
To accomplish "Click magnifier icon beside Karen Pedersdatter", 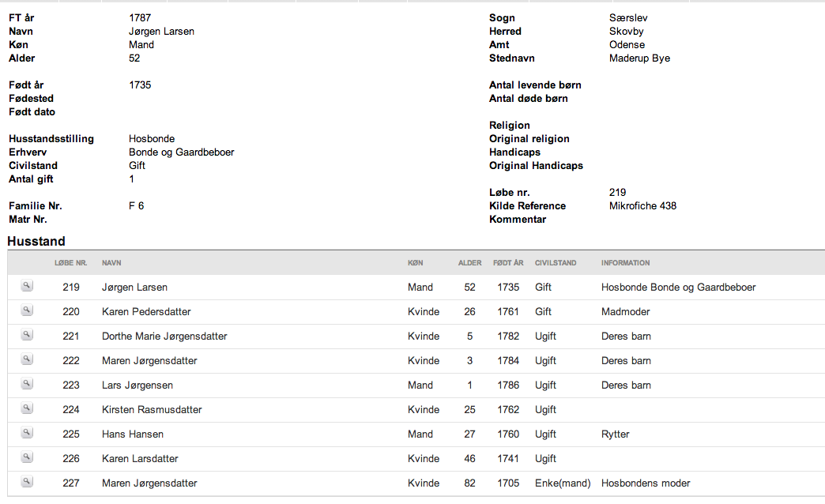I will click(x=27, y=310).
